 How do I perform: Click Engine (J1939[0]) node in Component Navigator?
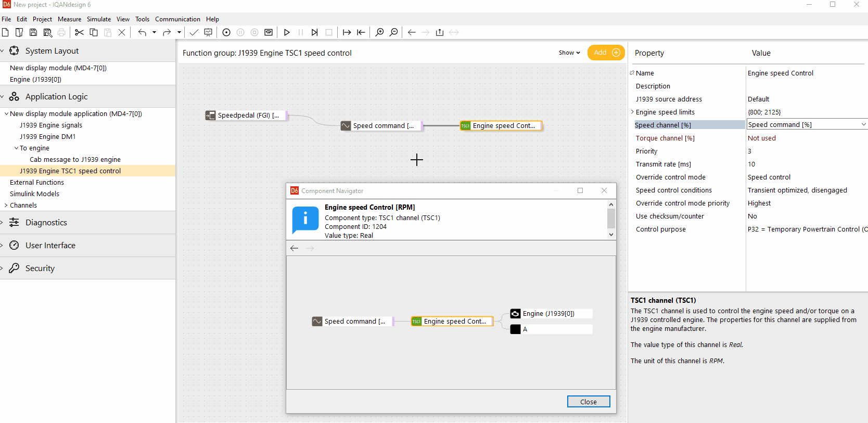click(551, 314)
